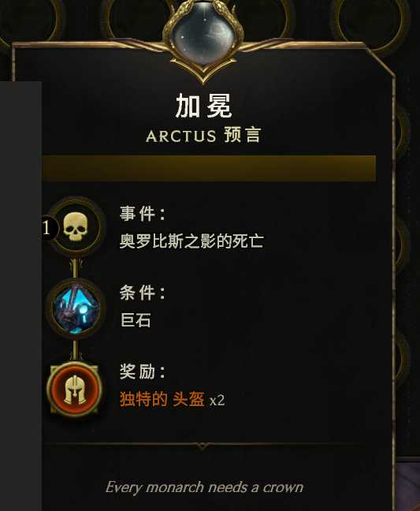This screenshot has height=511, width=420.
Task: Click the dark grey side panel
Action: 20,296
